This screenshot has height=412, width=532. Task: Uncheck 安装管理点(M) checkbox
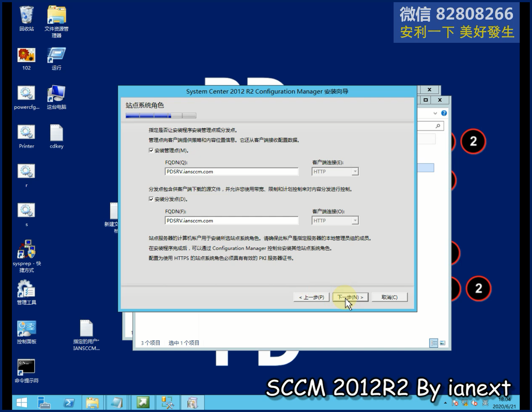click(151, 150)
